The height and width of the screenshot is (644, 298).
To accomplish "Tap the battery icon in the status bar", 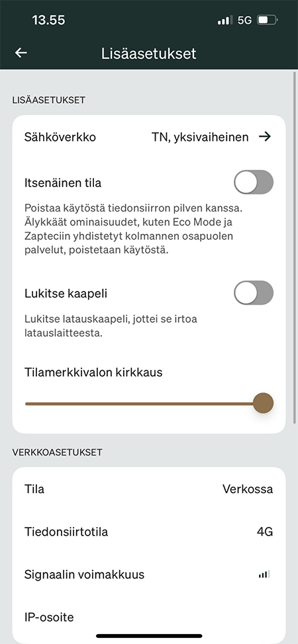I will [x=268, y=20].
